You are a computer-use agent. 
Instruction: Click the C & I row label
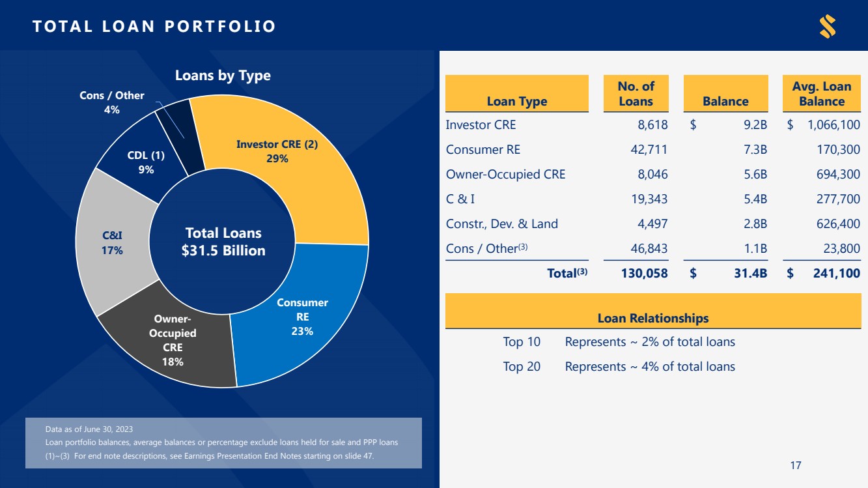tap(460, 199)
